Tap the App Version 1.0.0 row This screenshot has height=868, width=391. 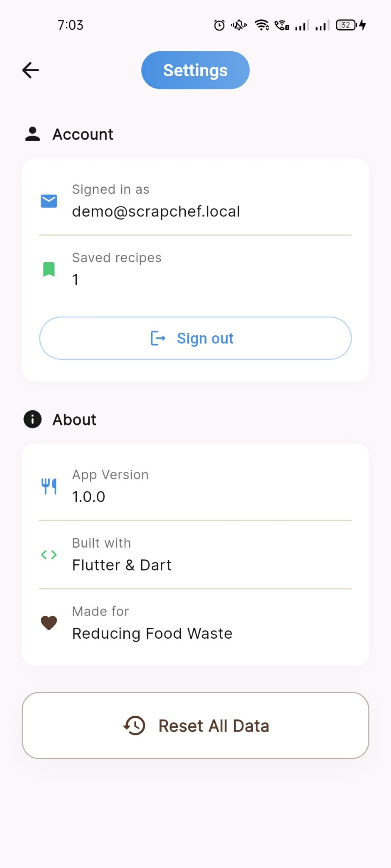(x=195, y=486)
